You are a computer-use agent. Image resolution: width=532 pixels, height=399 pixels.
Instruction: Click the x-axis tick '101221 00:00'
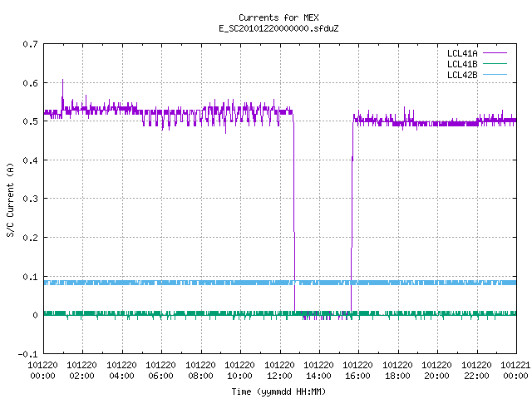[515, 371]
